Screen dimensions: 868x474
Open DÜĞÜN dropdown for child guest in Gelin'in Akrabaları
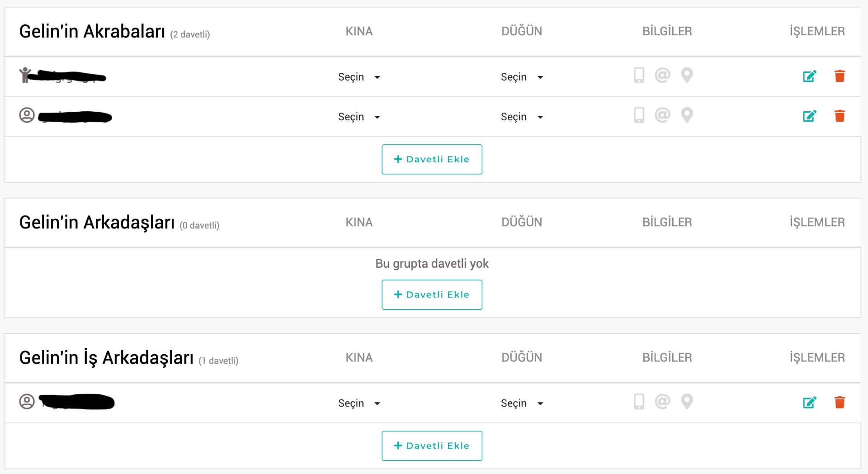pos(522,77)
